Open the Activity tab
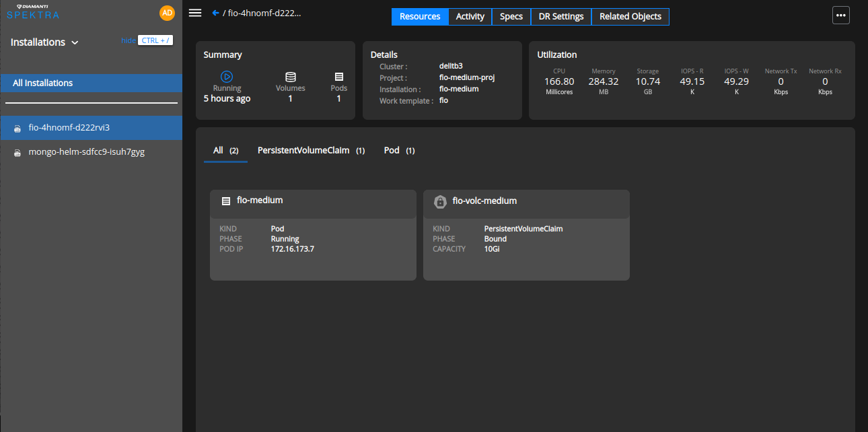 point(470,17)
